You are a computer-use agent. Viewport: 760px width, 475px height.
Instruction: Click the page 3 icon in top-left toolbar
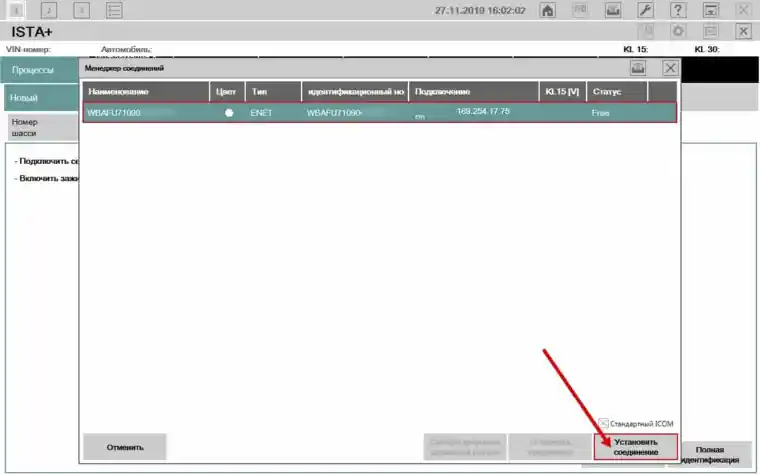(81, 10)
